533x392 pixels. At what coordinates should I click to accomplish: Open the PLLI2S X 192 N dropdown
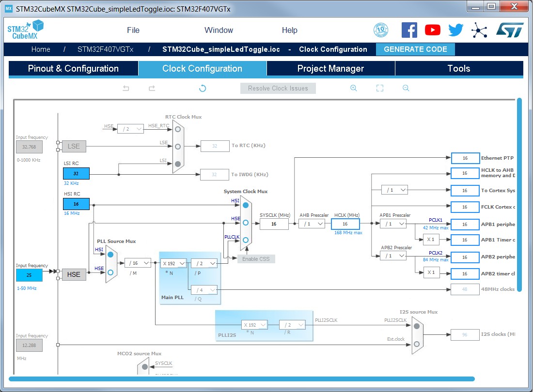click(254, 325)
